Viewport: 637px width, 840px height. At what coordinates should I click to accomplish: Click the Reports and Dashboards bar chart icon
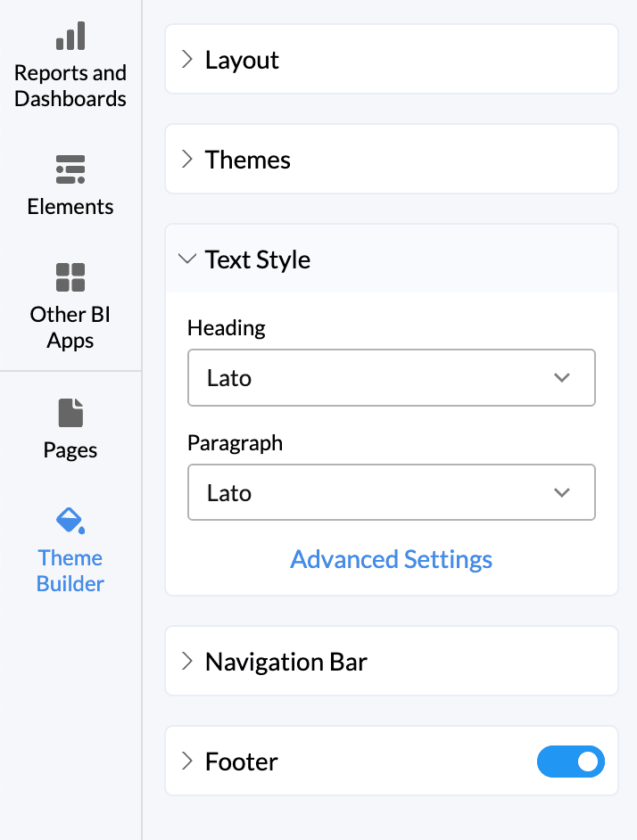[70, 37]
